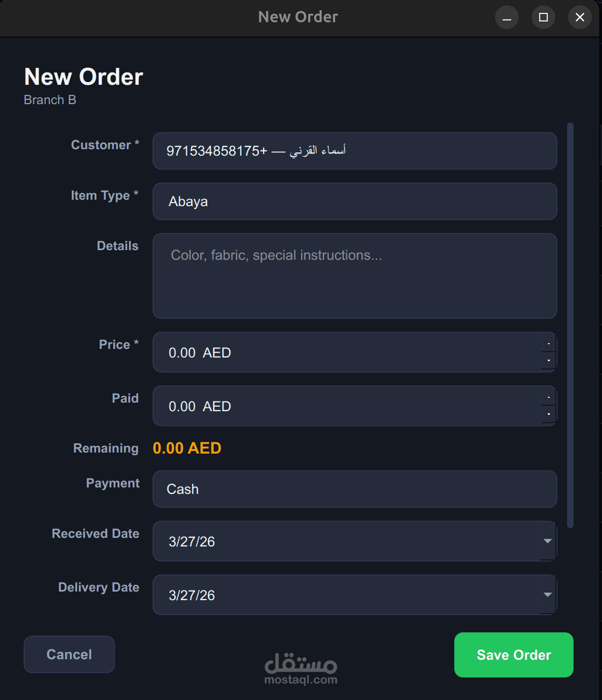
Task: Maximize the New Order window
Action: [x=543, y=17]
